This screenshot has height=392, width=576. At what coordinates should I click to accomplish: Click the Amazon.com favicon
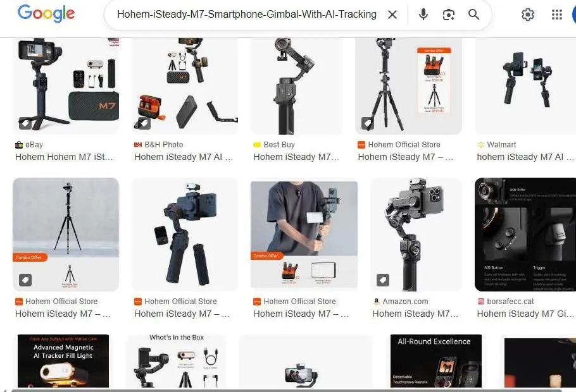tap(376, 302)
